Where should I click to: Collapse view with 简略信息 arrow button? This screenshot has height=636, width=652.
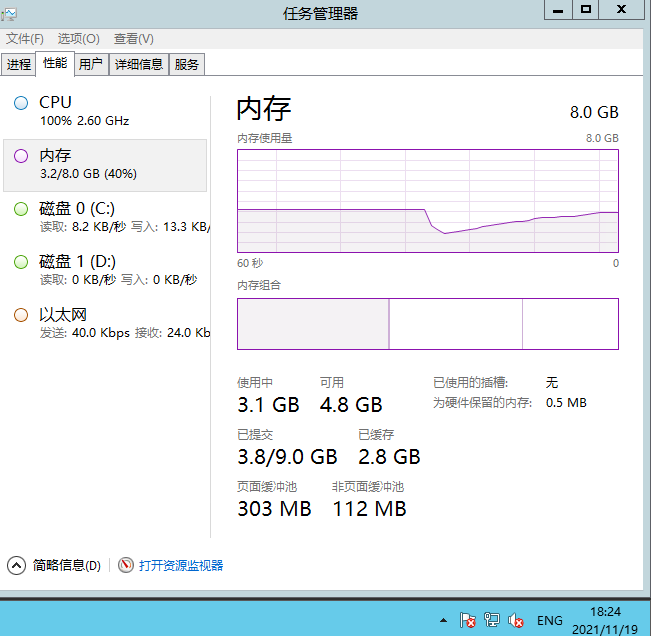(17, 565)
